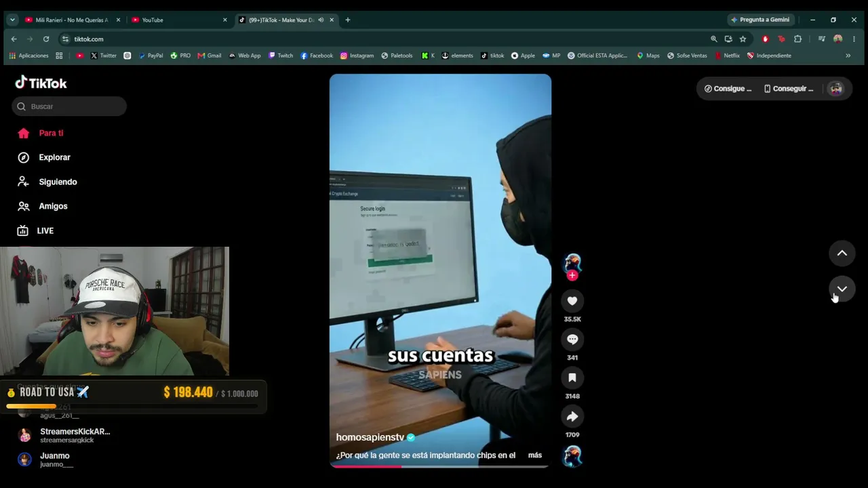Open the profile avatar menu on TikTok
868x488 pixels.
pos(836,89)
